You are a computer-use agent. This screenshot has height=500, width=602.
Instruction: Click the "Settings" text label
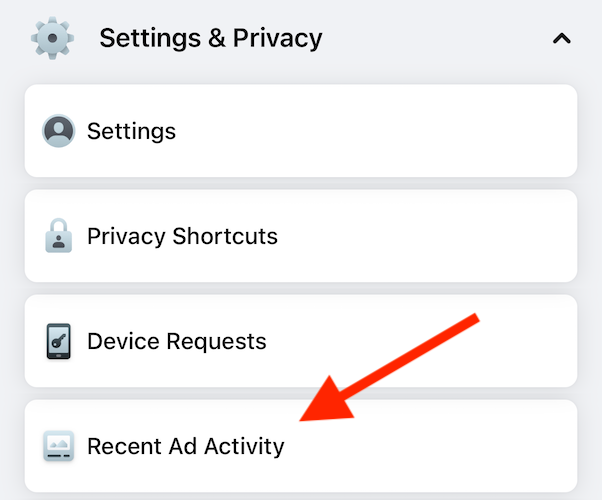pyautogui.click(x=131, y=131)
